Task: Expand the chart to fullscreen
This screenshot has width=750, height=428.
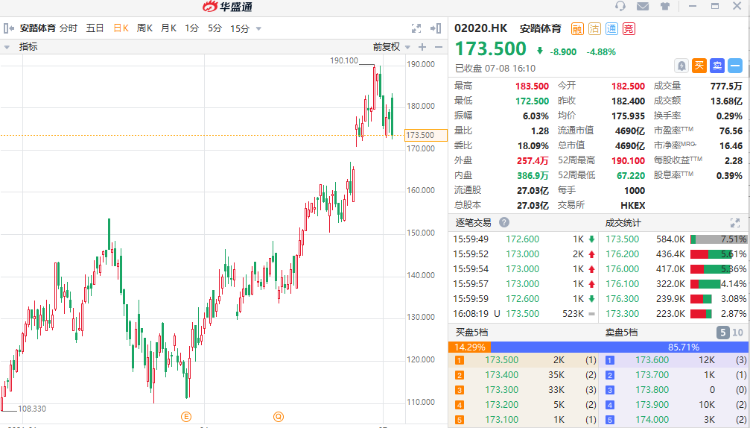Action: [x=417, y=29]
